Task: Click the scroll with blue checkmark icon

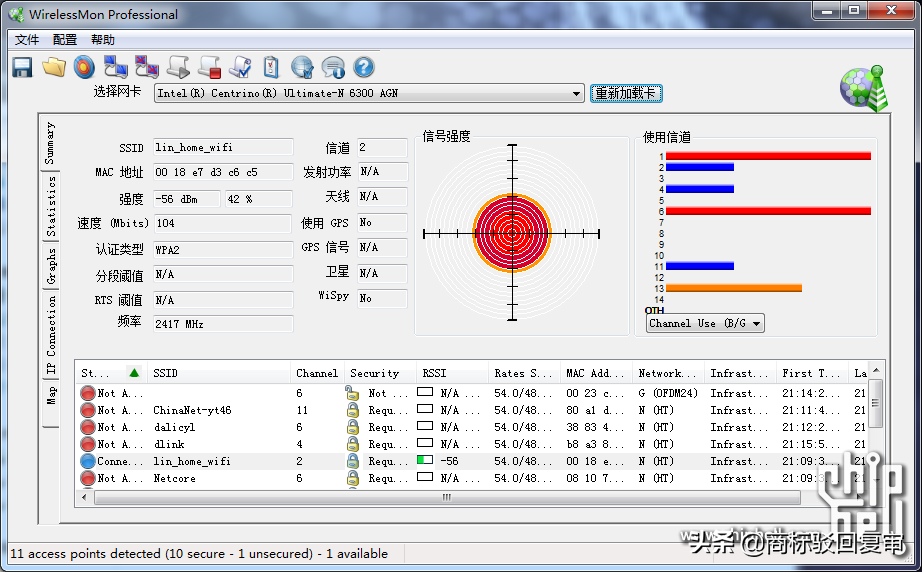Action: 240,67
